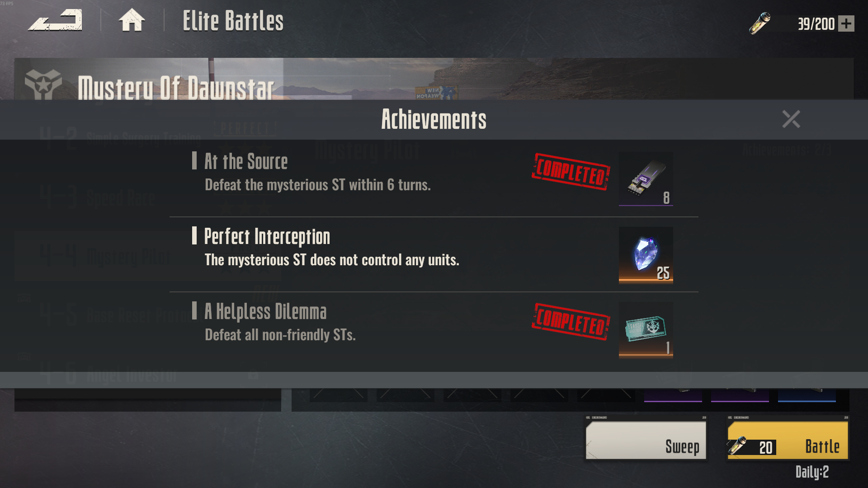Select the Perfect Interception achievement title
The image size is (868, 488).
pos(267,236)
